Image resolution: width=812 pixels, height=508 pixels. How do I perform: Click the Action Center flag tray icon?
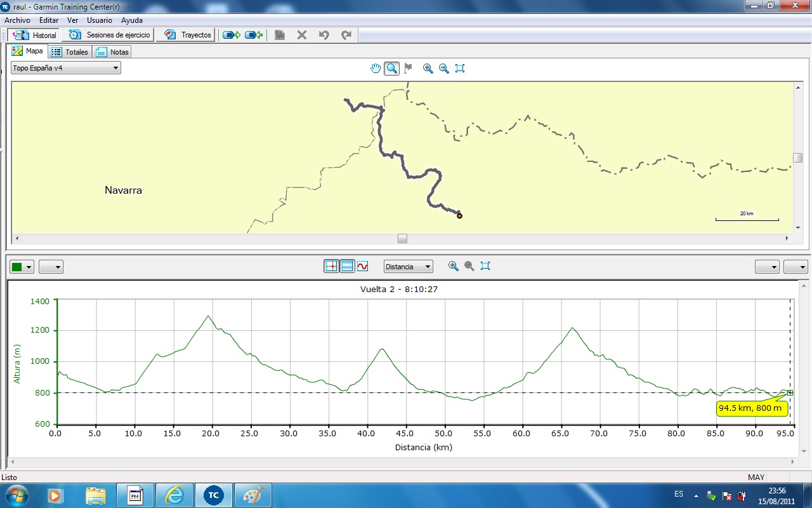pos(726,495)
